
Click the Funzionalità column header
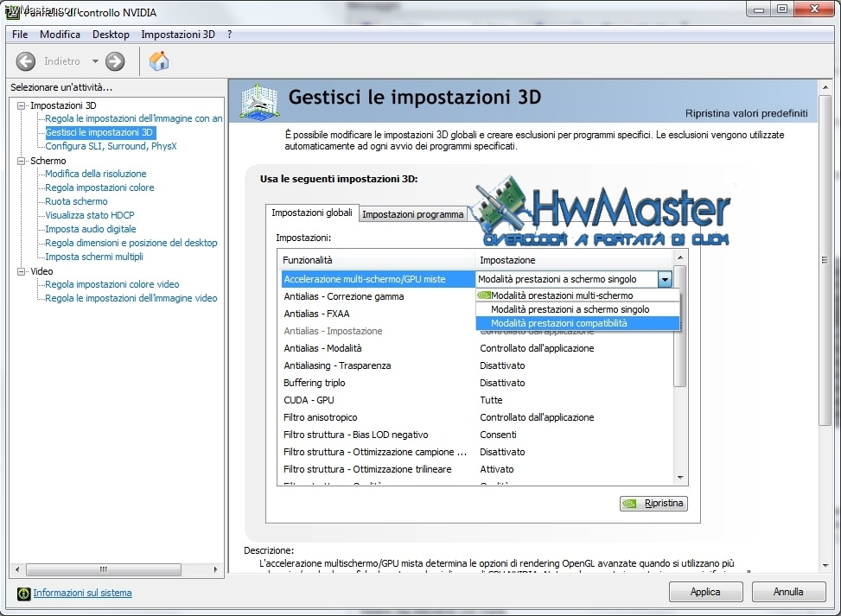tap(377, 260)
